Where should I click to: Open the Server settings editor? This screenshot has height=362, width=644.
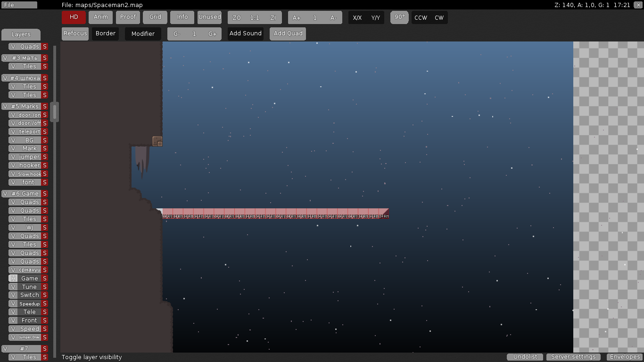tap(573, 357)
